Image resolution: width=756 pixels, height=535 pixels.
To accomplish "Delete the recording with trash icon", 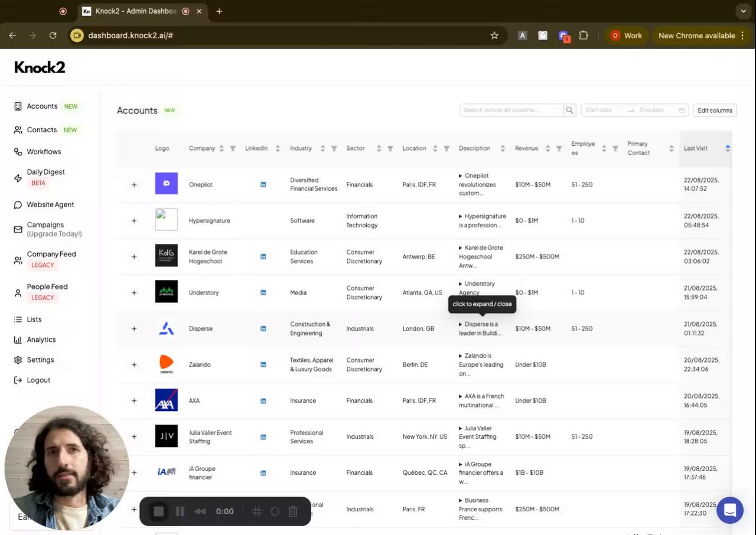I will pos(293,511).
